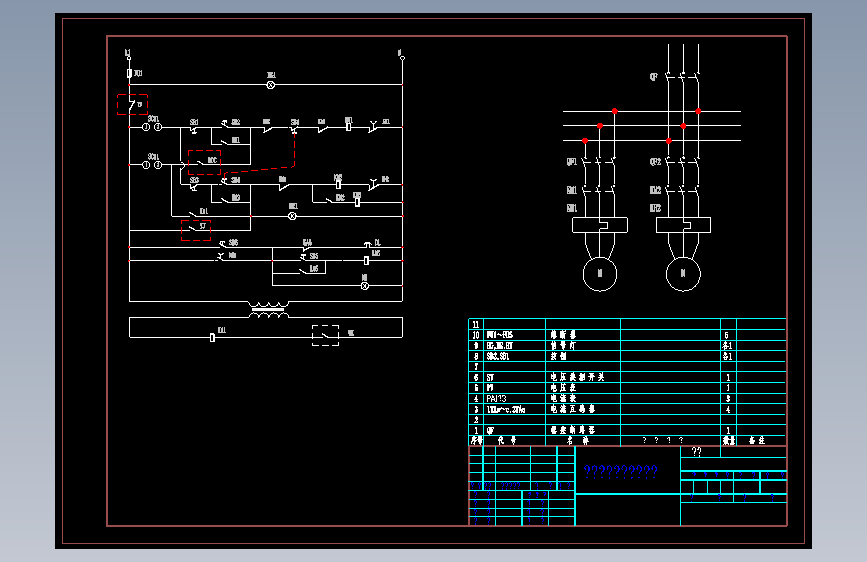Viewport: 867px width, 562px height.
Task: Select the transformer winding symbol in the control circuit
Action: coord(268,310)
